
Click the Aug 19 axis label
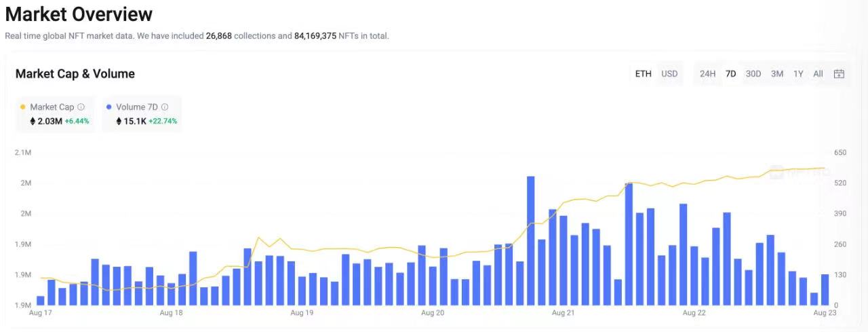pos(302,313)
